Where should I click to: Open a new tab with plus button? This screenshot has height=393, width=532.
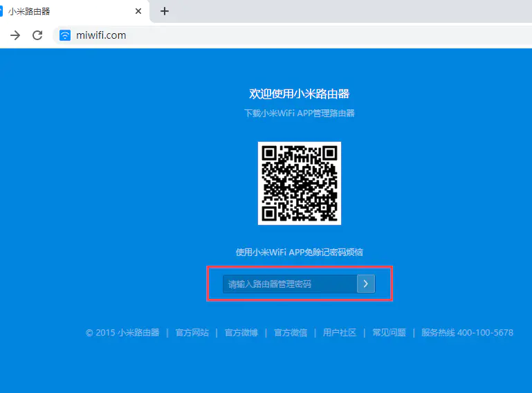(165, 11)
